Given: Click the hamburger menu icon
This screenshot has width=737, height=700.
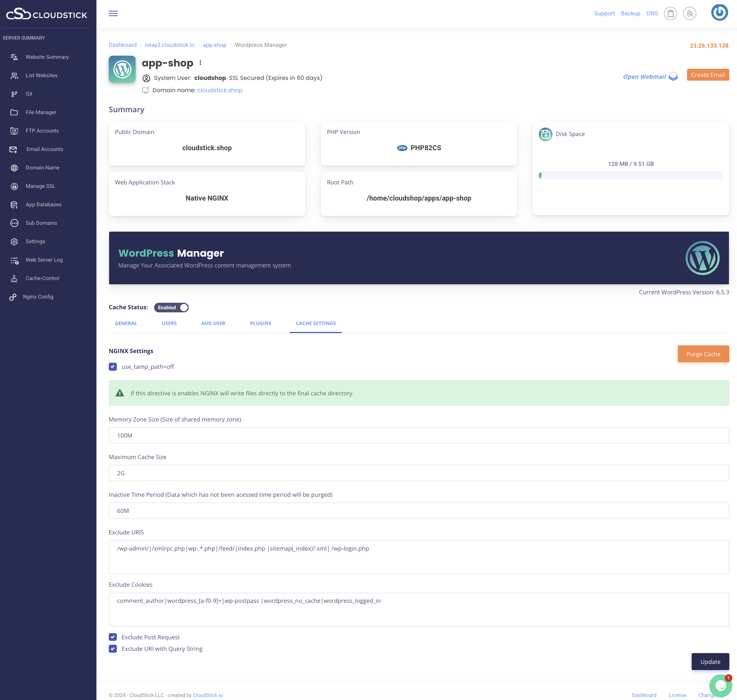Looking at the screenshot, I should (x=113, y=13).
